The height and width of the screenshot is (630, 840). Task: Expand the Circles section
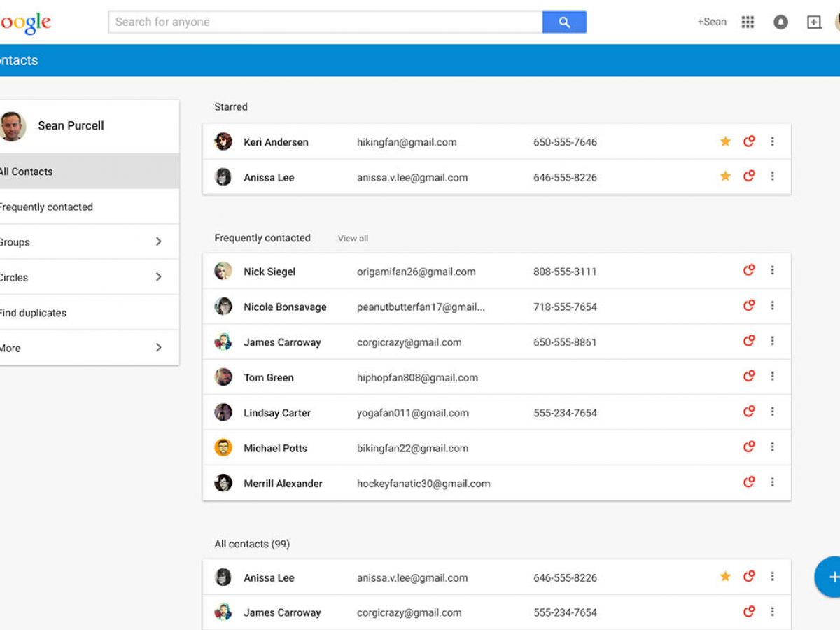[158, 277]
